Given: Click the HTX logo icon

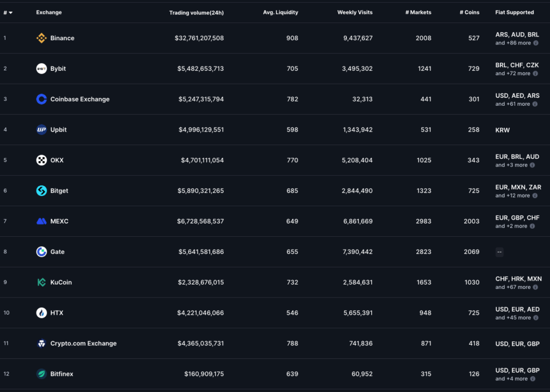Looking at the screenshot, I should (x=41, y=313).
